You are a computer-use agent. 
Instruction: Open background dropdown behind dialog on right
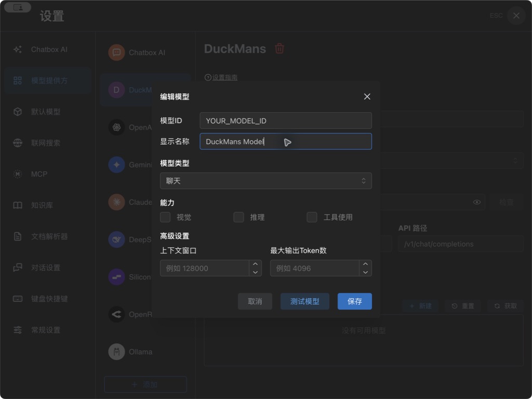point(453,161)
